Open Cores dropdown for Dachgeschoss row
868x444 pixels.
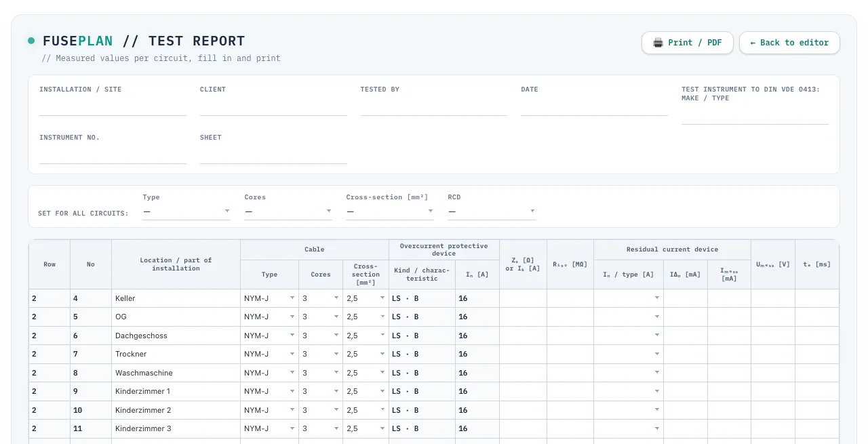[x=321, y=336]
